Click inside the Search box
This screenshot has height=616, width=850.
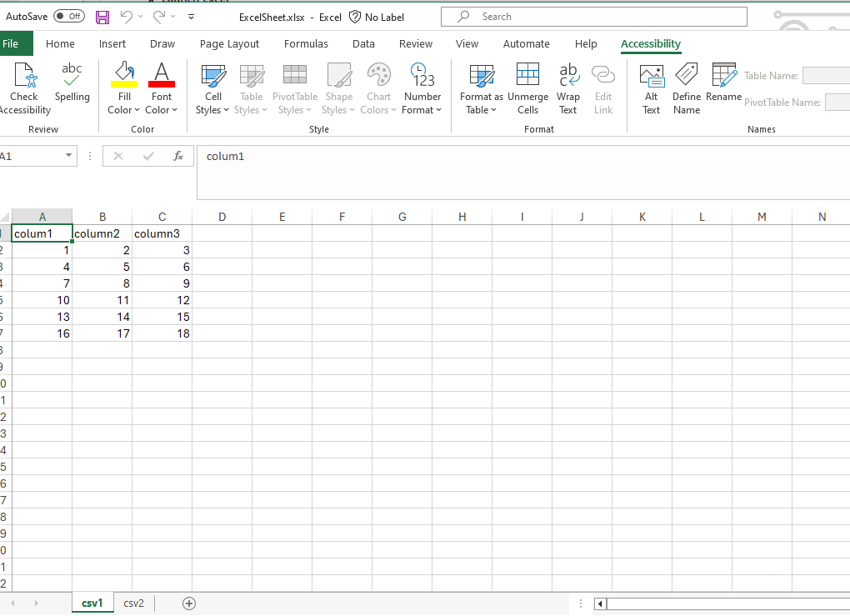click(x=593, y=16)
